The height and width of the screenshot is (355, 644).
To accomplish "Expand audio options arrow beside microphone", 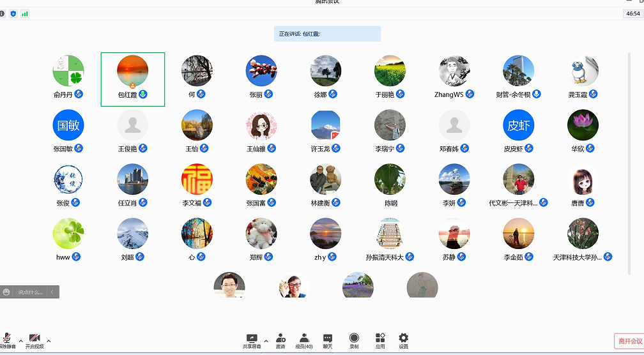I will 20,340.
